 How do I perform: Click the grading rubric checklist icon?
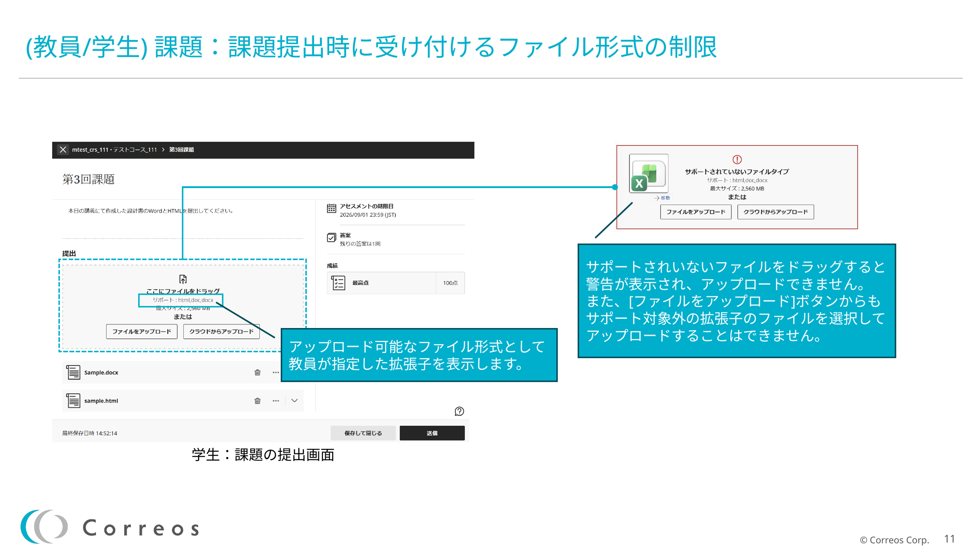pos(338,283)
